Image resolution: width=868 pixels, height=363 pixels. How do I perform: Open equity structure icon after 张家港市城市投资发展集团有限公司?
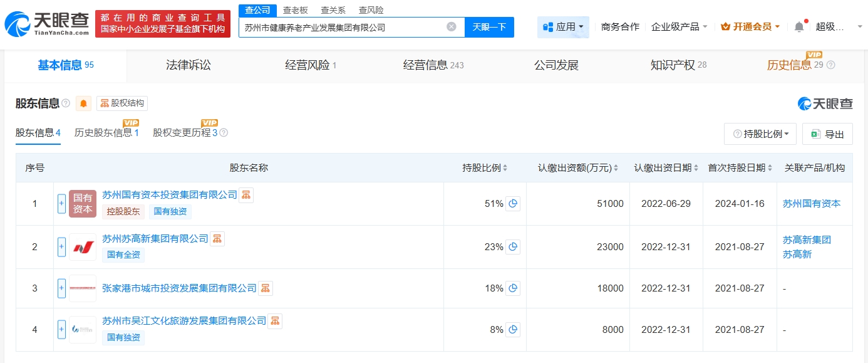[x=266, y=288]
